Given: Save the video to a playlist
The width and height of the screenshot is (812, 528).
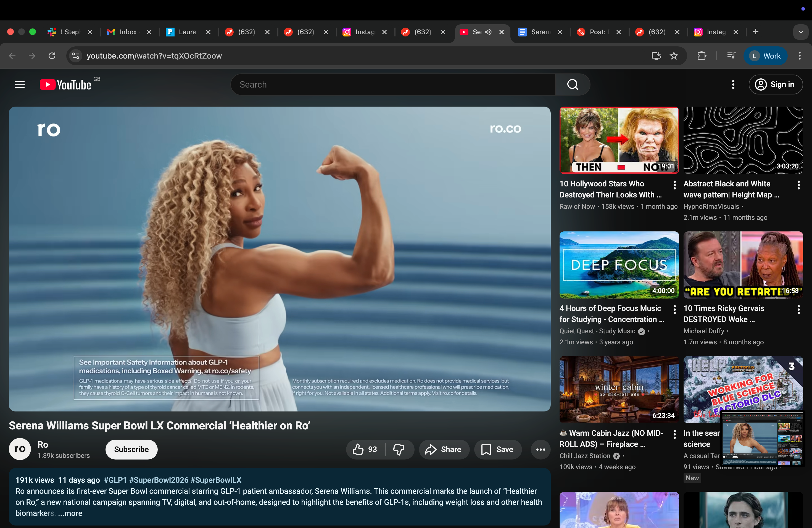Looking at the screenshot, I should 497,450.
